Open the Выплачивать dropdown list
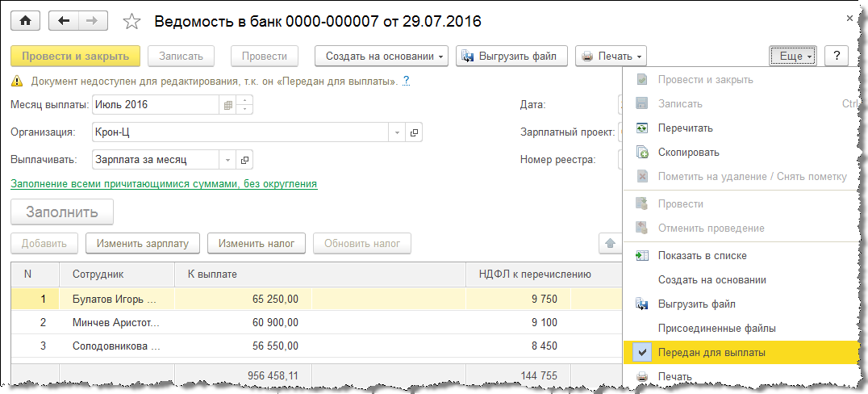Image resolution: width=868 pixels, height=394 pixels. tap(227, 159)
